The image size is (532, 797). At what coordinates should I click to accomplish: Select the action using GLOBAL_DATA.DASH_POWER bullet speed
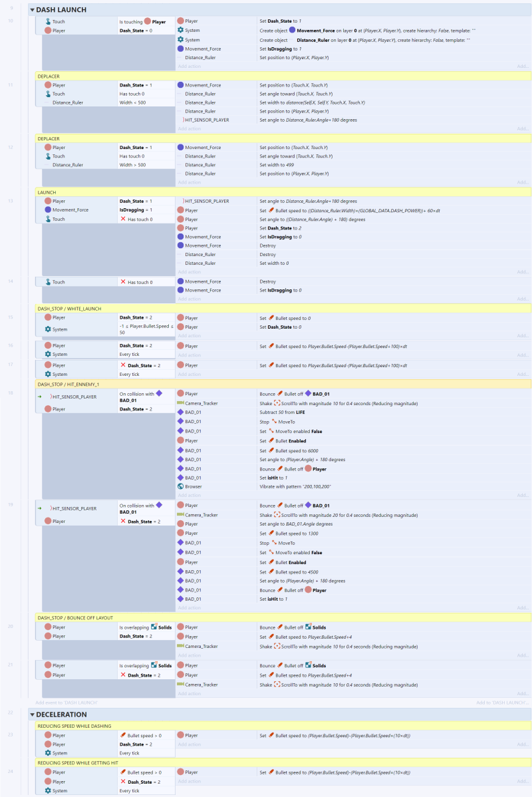350,210
